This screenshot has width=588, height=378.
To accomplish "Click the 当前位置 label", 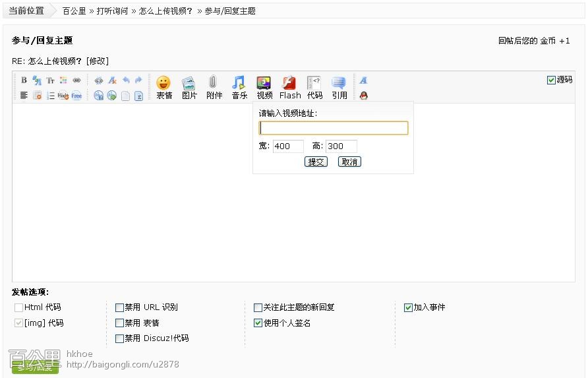I will tap(26, 11).
